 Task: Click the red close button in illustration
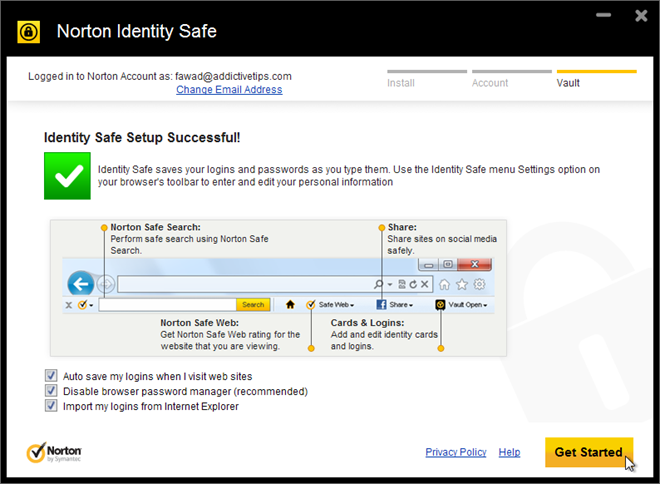tap(474, 264)
